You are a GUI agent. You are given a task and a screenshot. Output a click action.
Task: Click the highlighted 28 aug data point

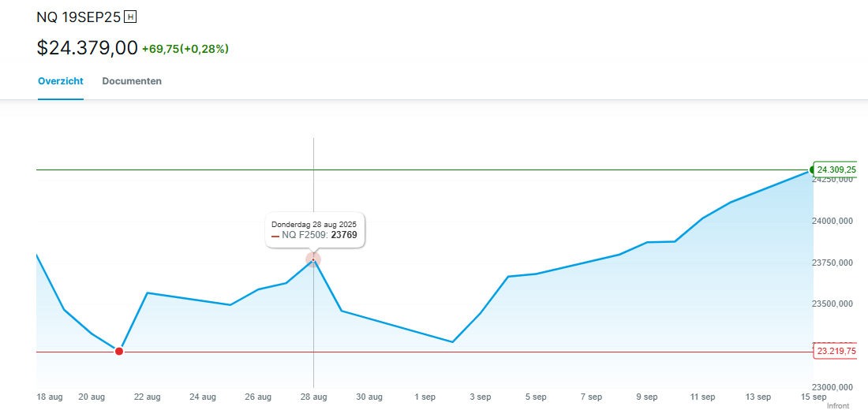(313, 259)
